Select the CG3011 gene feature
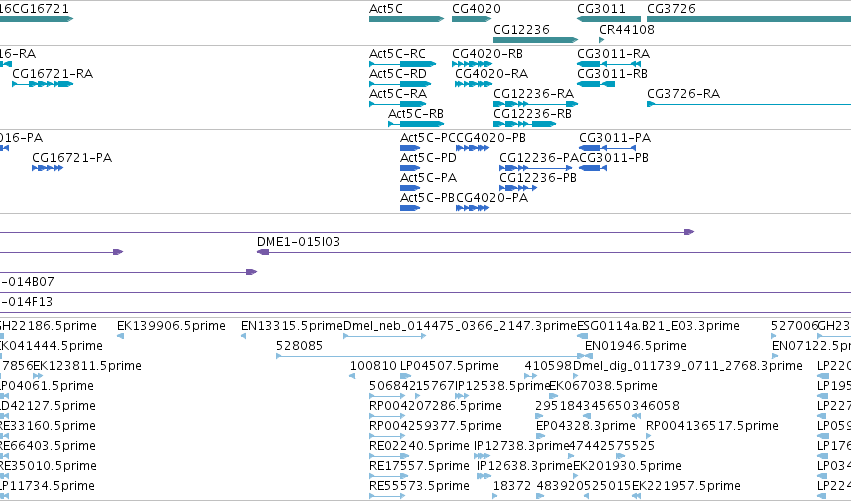Viewport: 851px width, 501px height. [608, 19]
